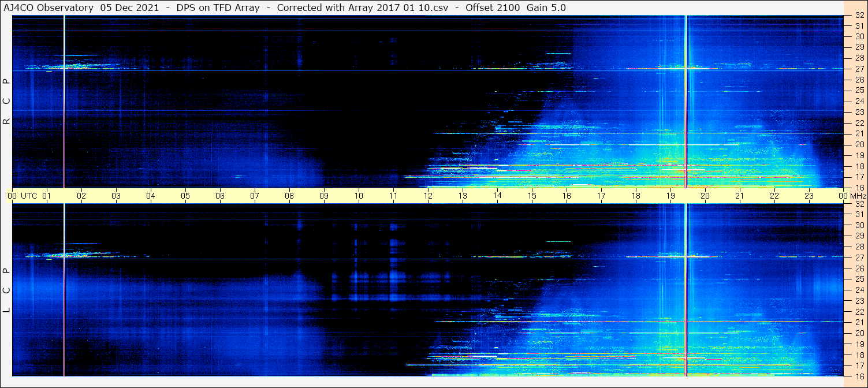Pick the 23 hour label on time axis

809,196
